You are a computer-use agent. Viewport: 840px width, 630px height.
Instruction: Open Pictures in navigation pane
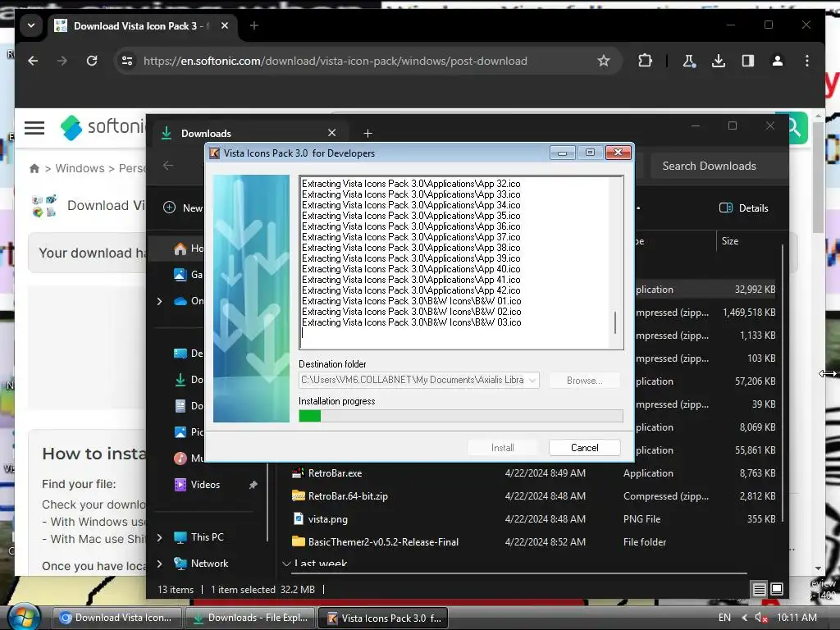click(189, 432)
